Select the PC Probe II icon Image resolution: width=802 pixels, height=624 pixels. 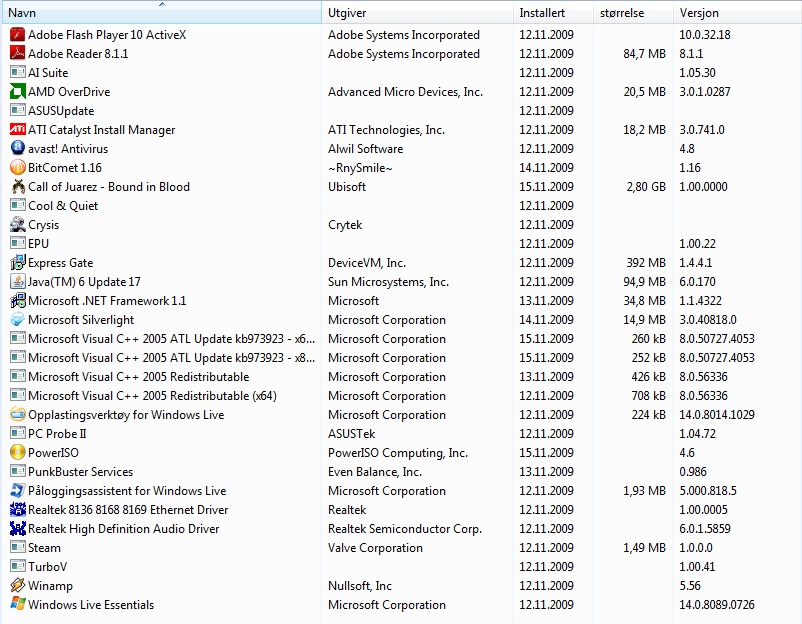(17, 434)
